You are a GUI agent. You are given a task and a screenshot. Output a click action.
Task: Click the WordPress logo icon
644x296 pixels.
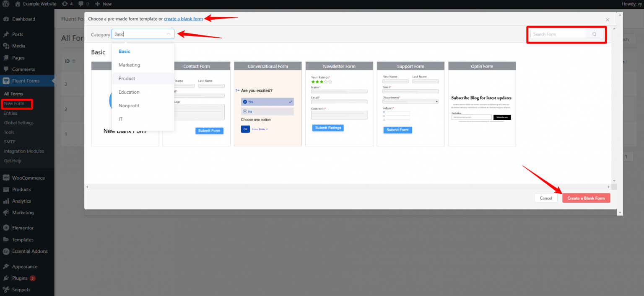[x=6, y=4]
